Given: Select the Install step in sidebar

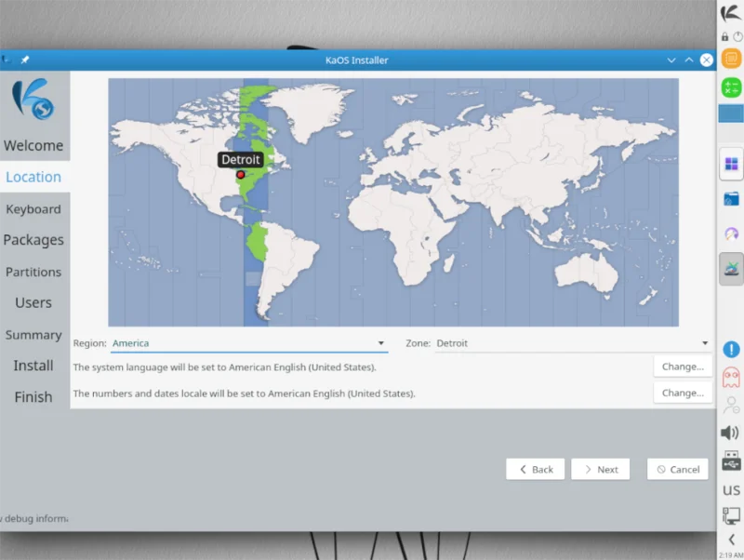Looking at the screenshot, I should [33, 366].
